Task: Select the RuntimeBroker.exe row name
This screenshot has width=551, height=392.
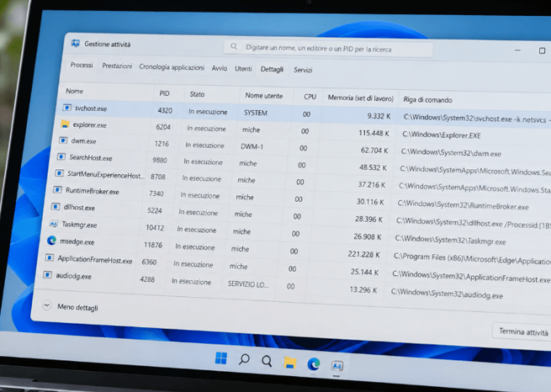Action: pos(93,191)
